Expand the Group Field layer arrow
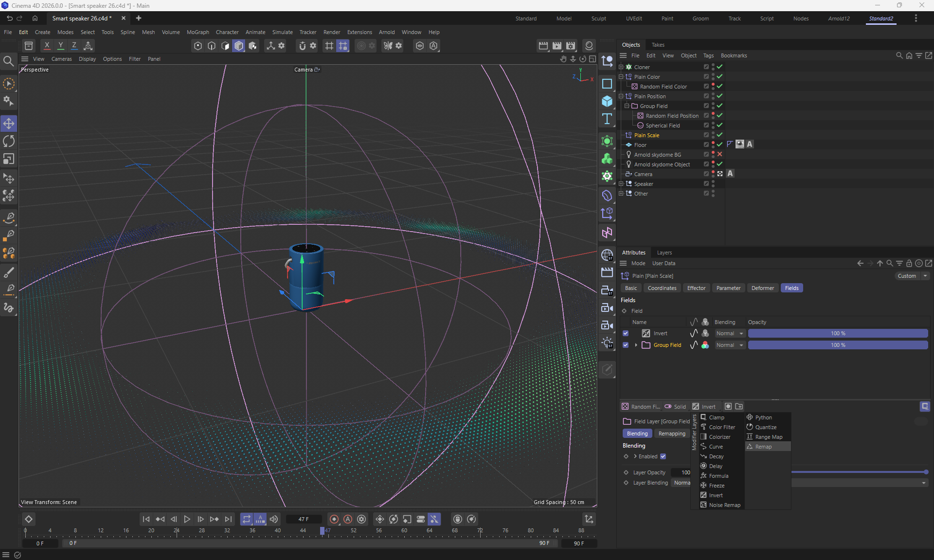Screen dimensions: 934x560 pyautogui.click(x=636, y=345)
